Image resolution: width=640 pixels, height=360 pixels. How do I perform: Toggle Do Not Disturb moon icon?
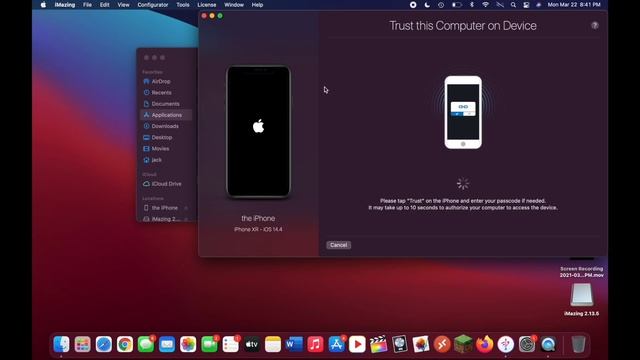[427, 5]
